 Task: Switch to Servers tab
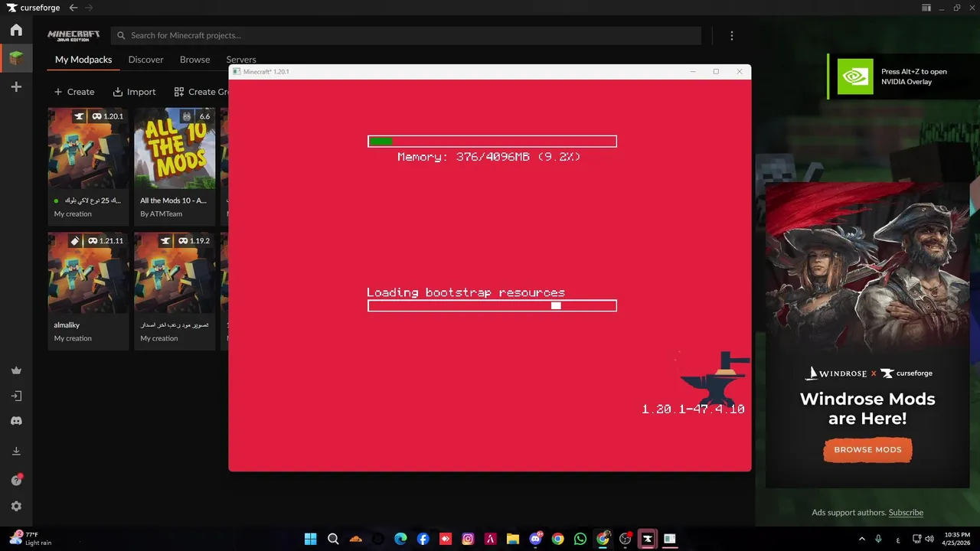click(x=241, y=60)
